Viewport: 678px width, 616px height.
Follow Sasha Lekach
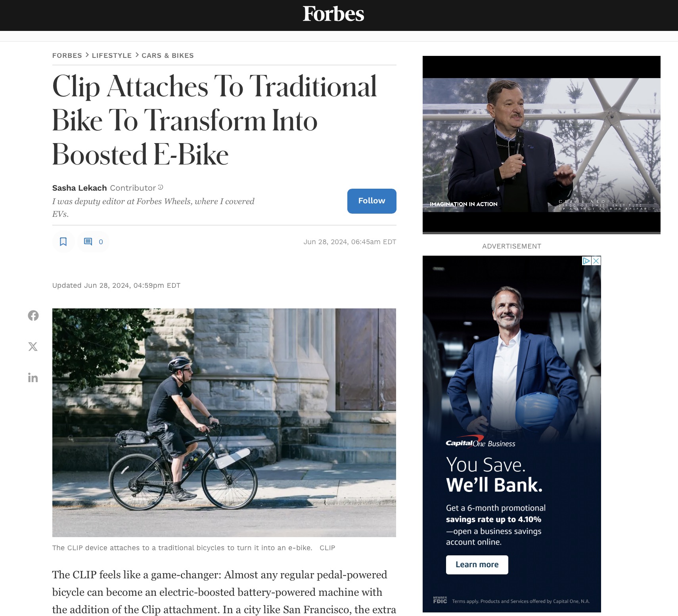[372, 201]
